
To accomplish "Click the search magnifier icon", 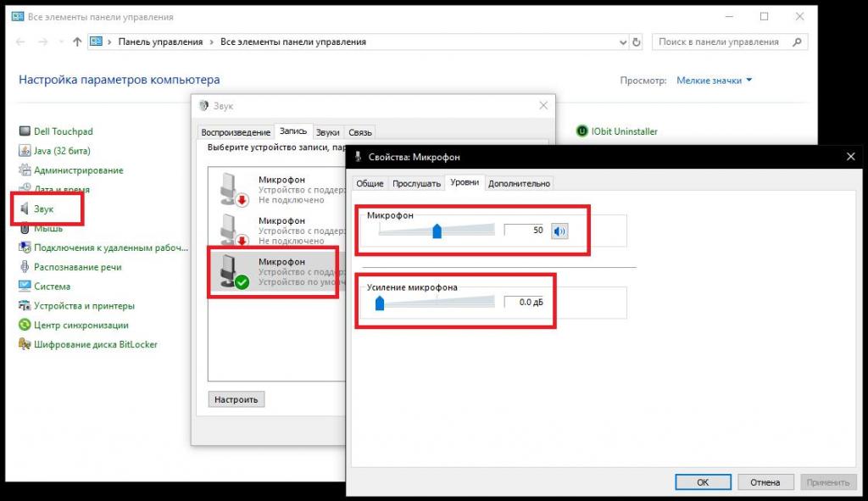I will pyautogui.click(x=797, y=42).
